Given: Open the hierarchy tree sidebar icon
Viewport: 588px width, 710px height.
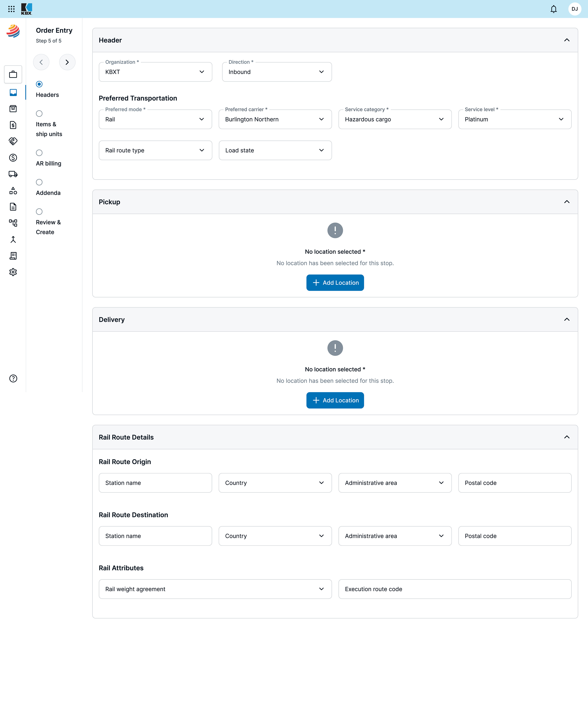Looking at the screenshot, I should [13, 223].
